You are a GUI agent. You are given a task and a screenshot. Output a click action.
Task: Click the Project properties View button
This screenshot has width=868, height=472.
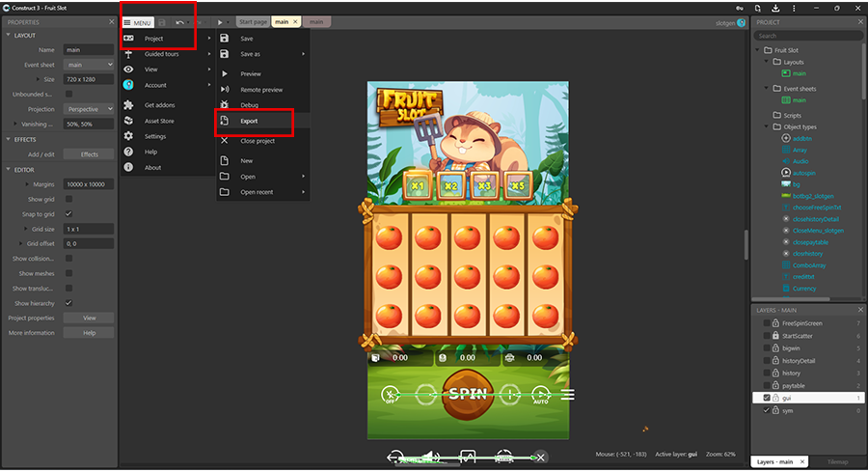click(x=89, y=318)
